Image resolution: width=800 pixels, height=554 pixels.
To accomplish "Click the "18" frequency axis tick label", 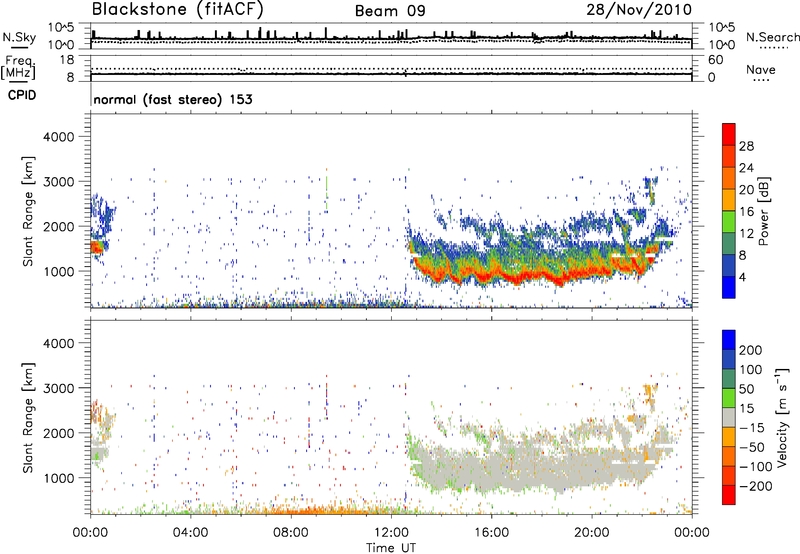I will click(67, 60).
